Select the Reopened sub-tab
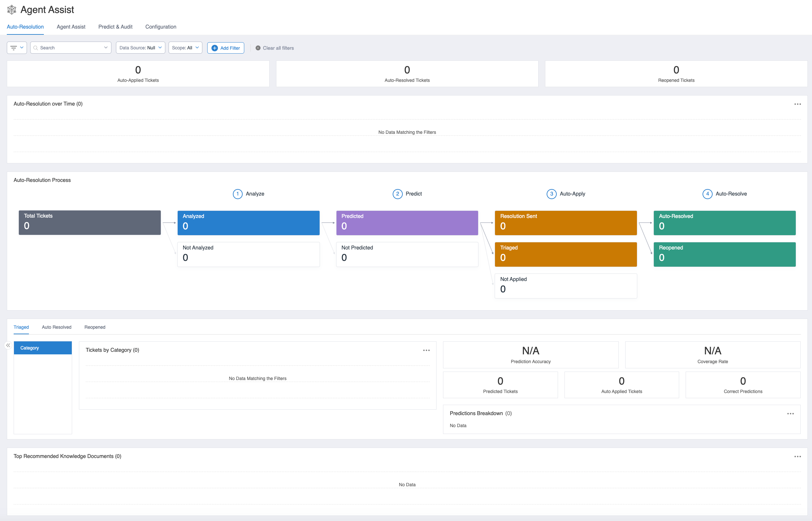812x521 pixels. (95, 327)
